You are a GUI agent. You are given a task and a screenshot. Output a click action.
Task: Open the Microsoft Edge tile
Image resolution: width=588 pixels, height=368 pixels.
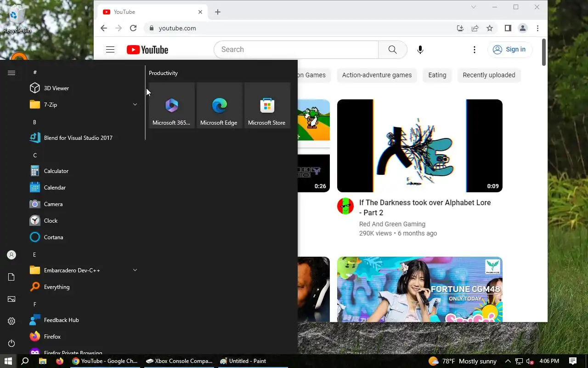(x=220, y=105)
